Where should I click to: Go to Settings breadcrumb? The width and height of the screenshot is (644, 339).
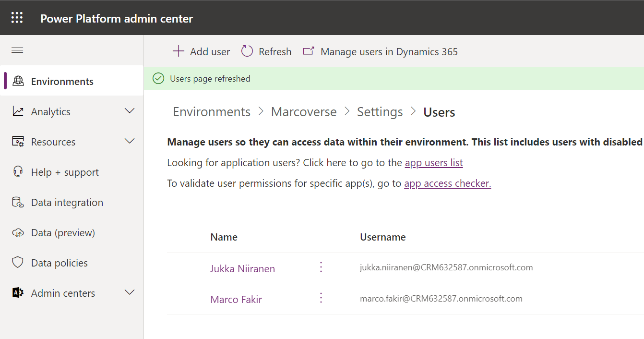click(x=380, y=112)
